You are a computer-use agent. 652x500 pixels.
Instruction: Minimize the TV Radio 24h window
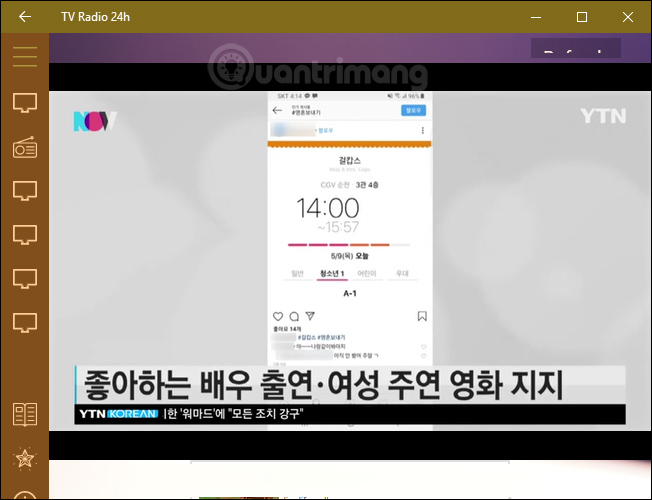point(536,17)
